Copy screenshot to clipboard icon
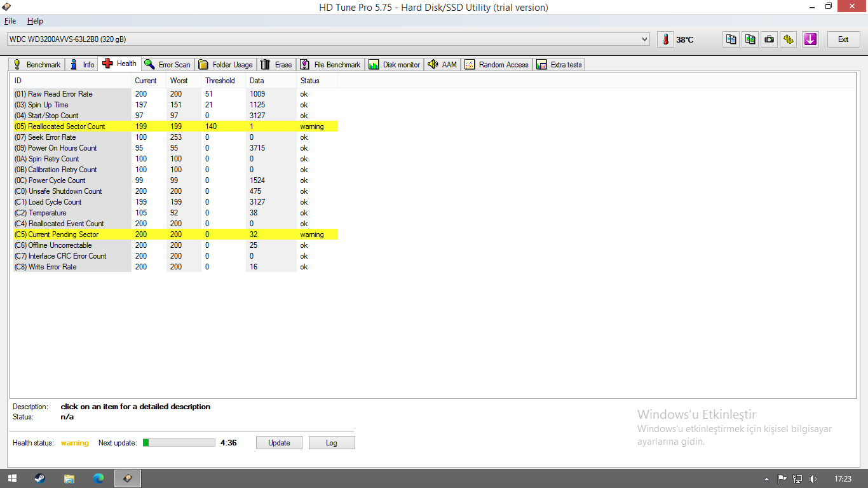The image size is (868, 488). 750,39
